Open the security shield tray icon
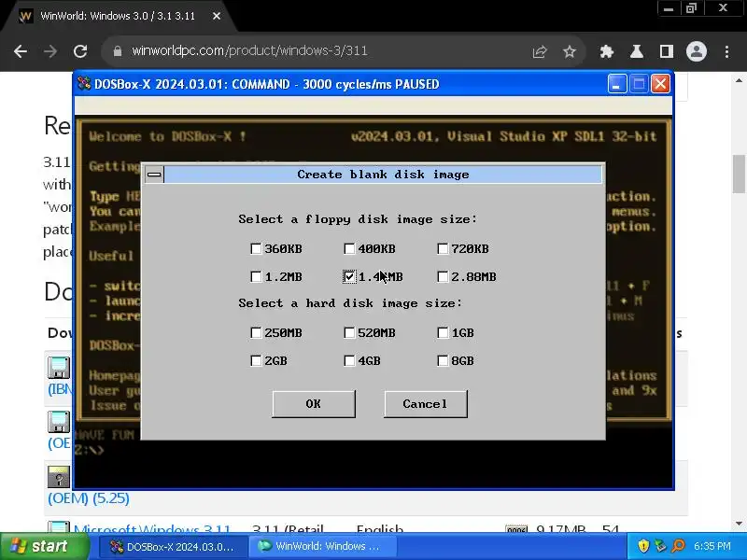The height and width of the screenshot is (560, 747). point(643,546)
